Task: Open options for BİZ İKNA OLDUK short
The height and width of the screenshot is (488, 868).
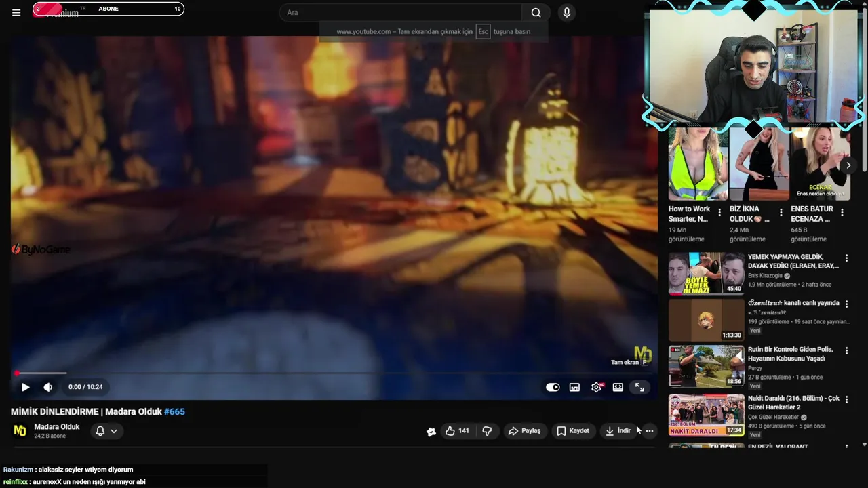Action: pos(781,213)
